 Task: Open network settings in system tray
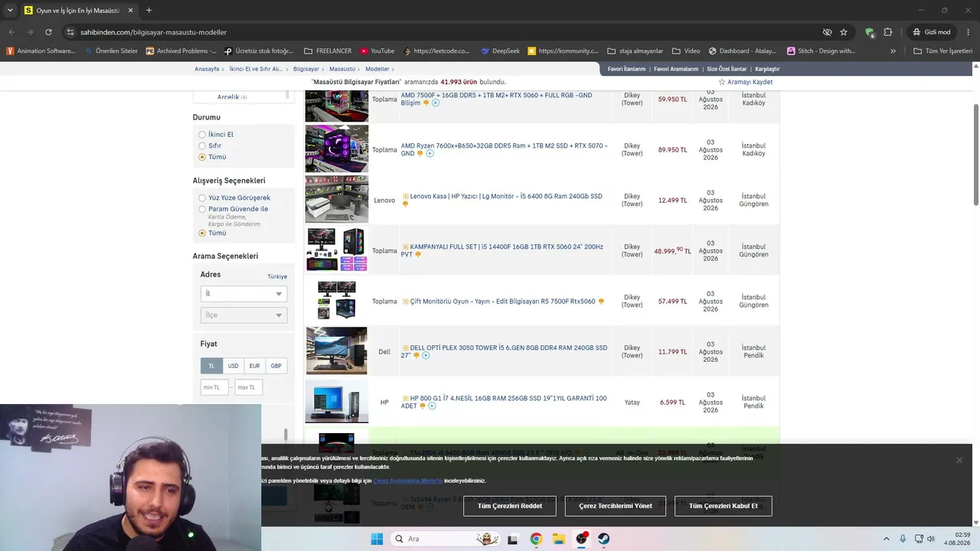coord(918,539)
